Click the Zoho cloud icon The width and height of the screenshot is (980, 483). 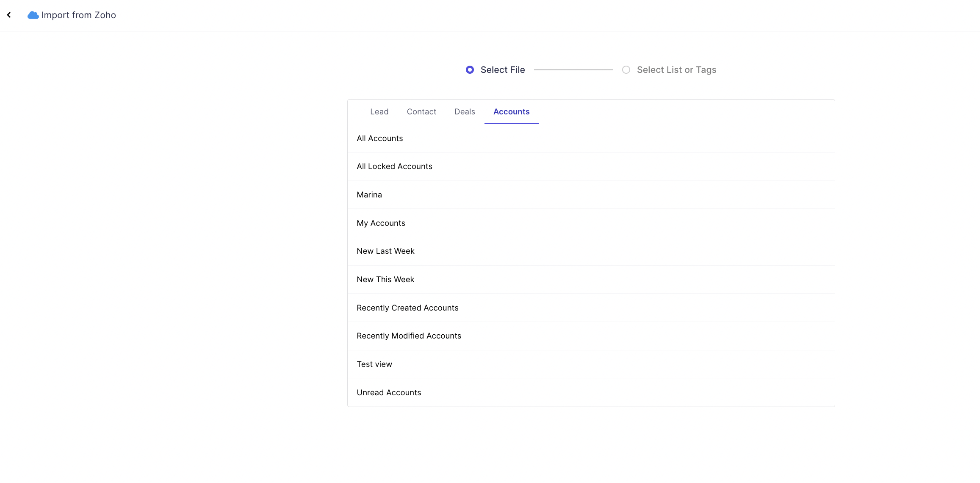pos(33,15)
